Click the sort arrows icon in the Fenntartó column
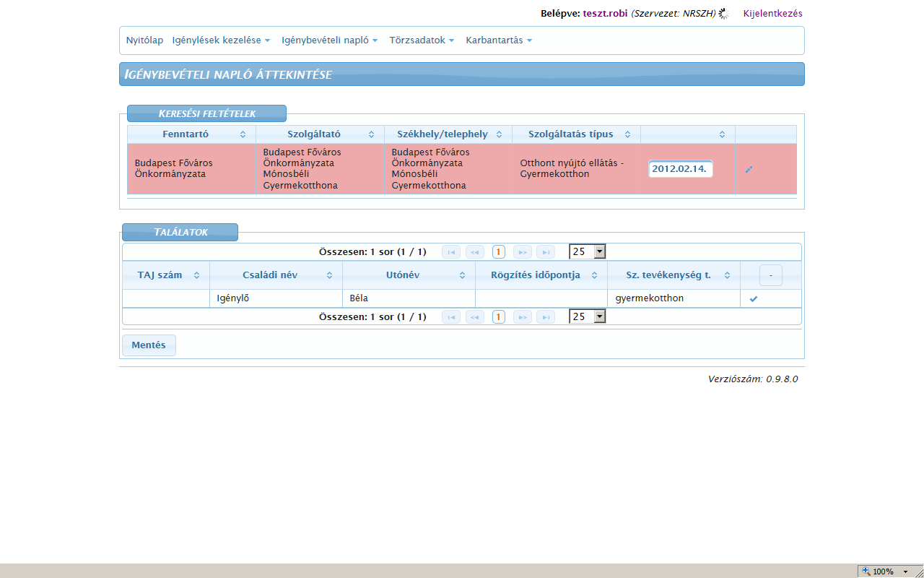Screen dimensions: 924x578 tap(243, 134)
